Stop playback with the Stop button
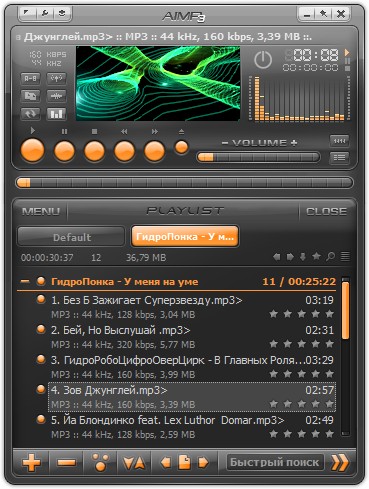This screenshot has height=489, width=369. [94, 151]
